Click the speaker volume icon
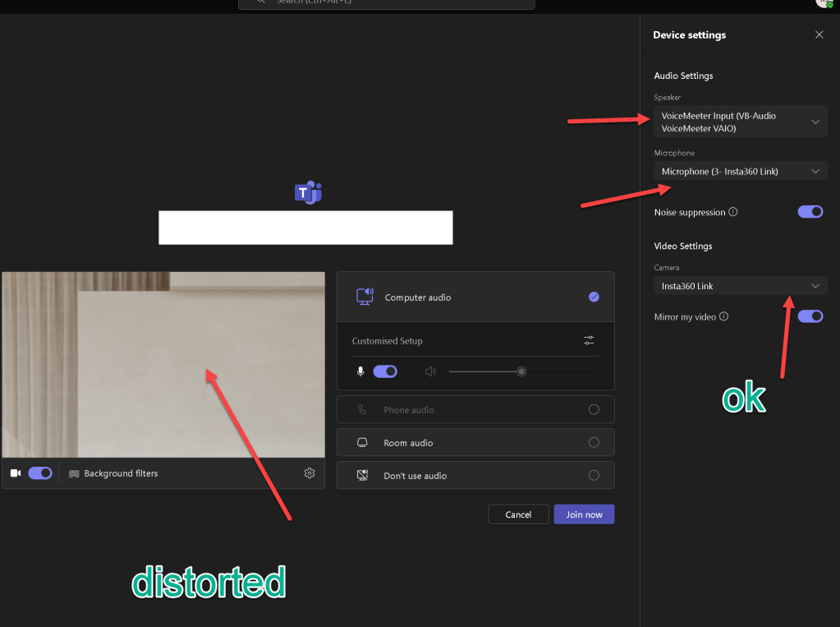The height and width of the screenshot is (627, 840). (x=430, y=371)
